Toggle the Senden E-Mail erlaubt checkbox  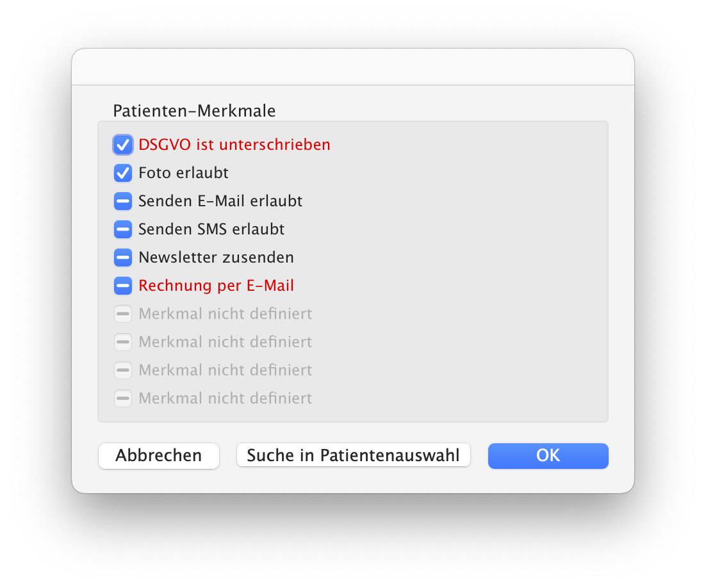(x=123, y=201)
